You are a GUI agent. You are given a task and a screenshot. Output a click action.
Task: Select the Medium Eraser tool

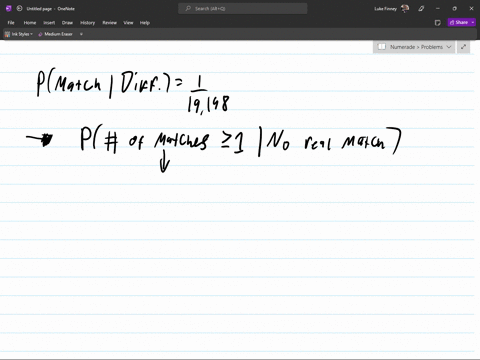tap(55, 34)
